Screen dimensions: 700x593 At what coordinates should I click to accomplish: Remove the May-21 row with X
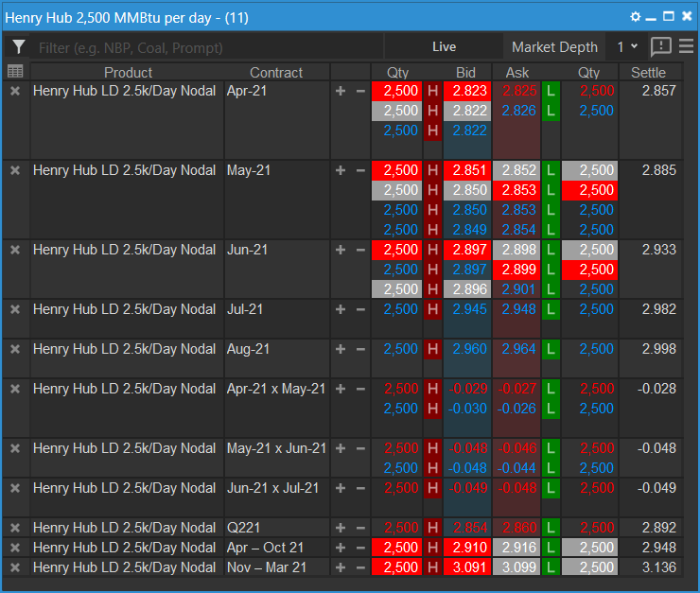(15, 170)
